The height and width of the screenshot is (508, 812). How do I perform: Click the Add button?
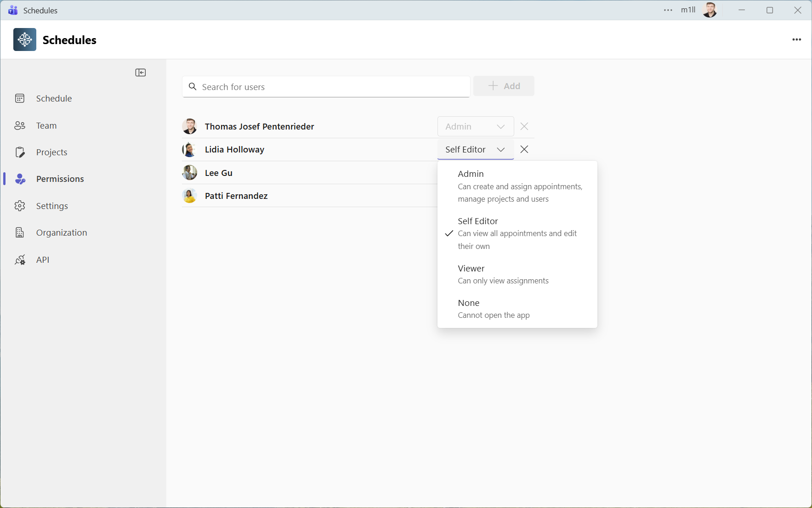[x=504, y=86]
